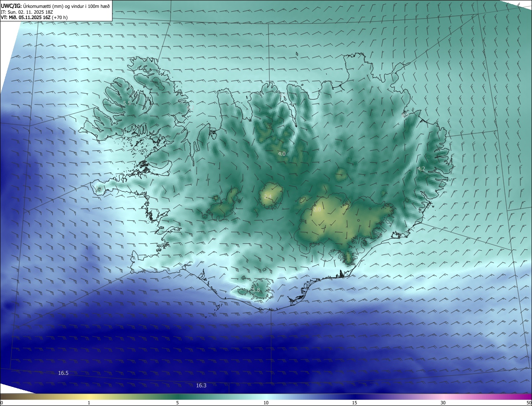Click the '2.4' value on the central glacier
Image resolution: width=532 pixels, height=406 pixels.
pos(268,197)
